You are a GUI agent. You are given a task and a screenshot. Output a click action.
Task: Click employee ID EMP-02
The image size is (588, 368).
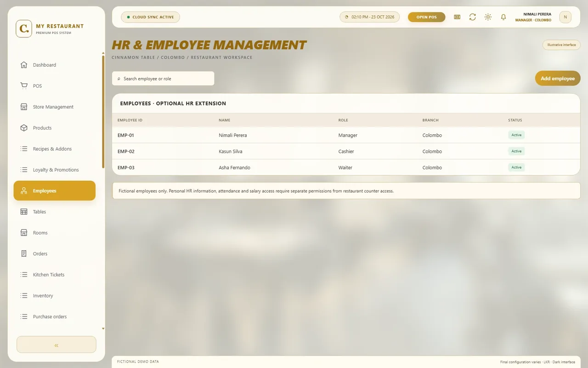pyautogui.click(x=126, y=151)
